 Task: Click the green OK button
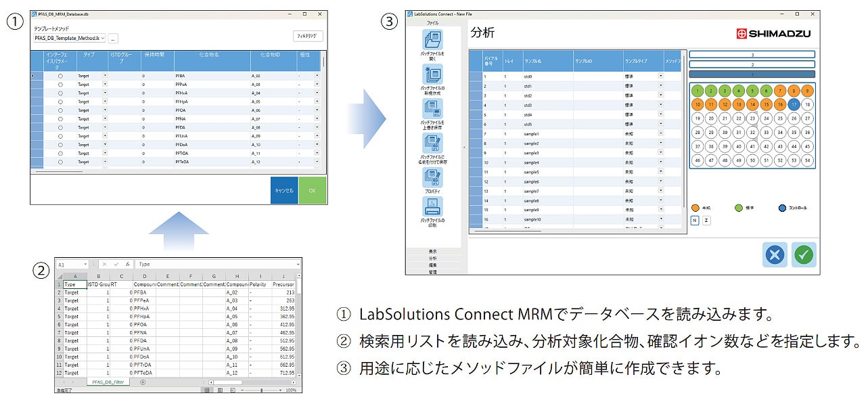click(313, 190)
